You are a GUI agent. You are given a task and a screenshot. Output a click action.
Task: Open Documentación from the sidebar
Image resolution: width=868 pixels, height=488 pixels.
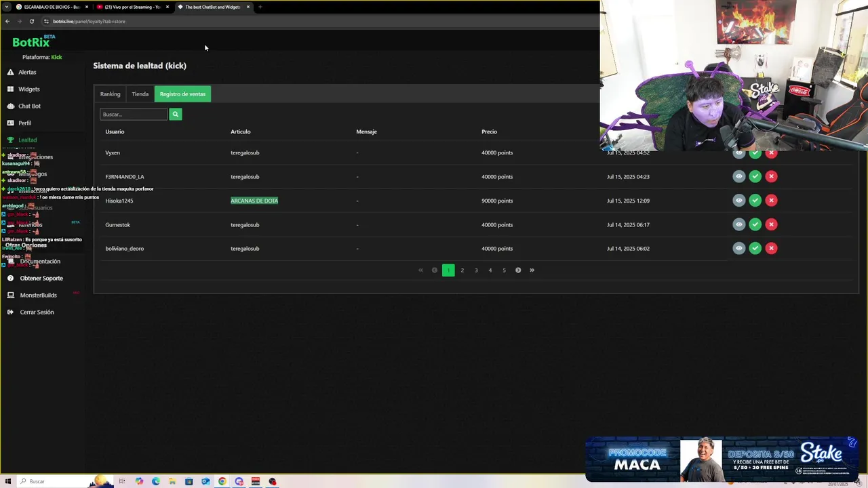click(x=40, y=261)
